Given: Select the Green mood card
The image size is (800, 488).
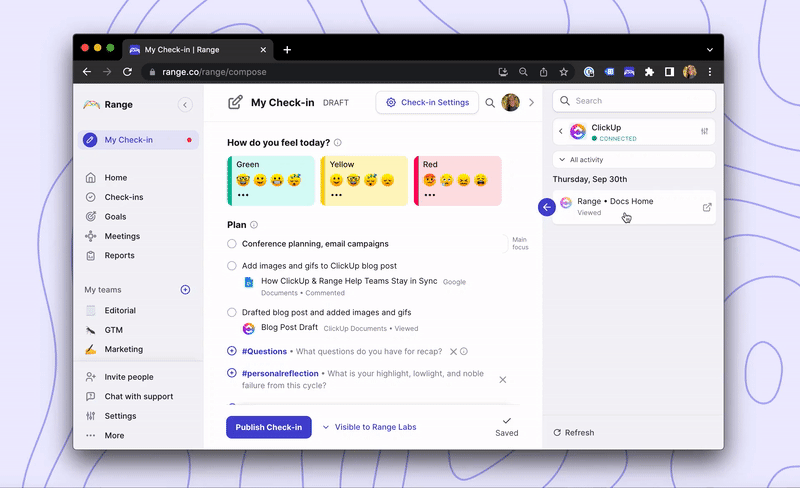Looking at the screenshot, I should [x=271, y=181].
